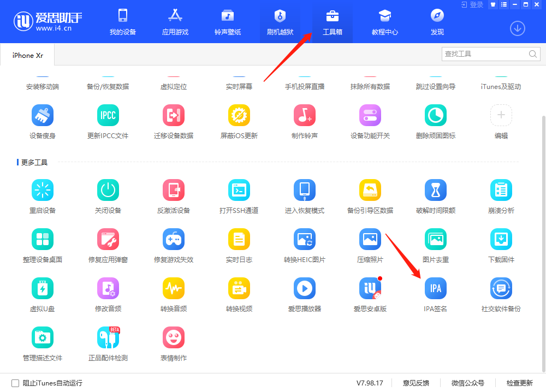Click the 备份/恢复数据 label
Screen dimensions: 546x392
[108, 87]
